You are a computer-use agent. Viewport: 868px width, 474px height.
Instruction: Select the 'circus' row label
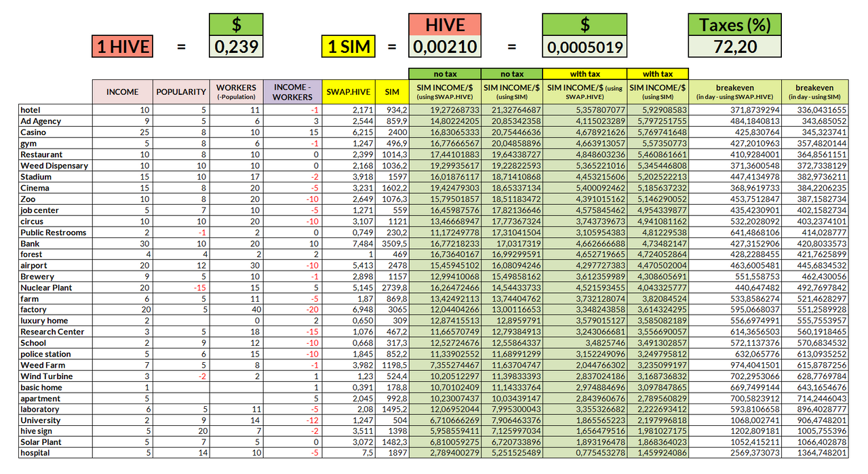[x=56, y=221]
